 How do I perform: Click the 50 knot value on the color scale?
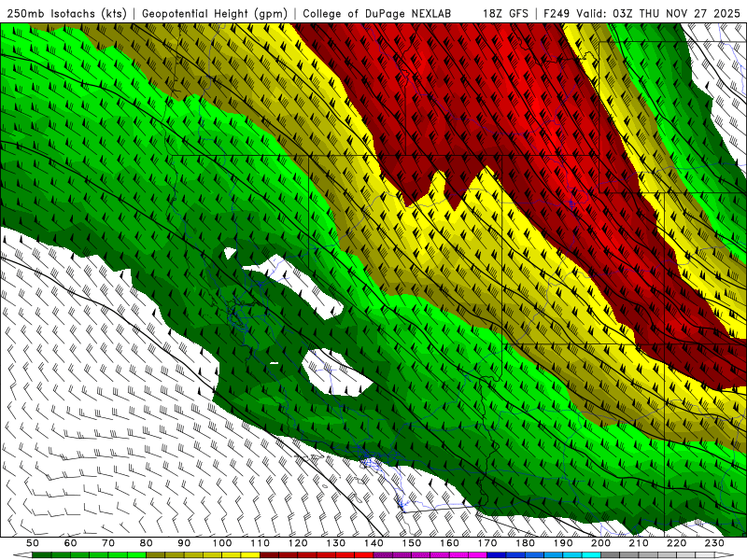33,543
